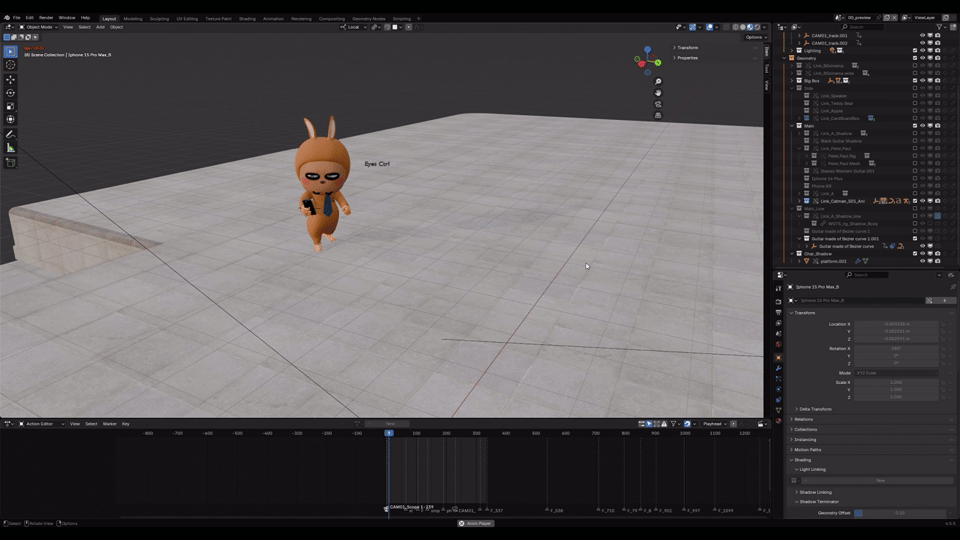Click the pin icon in properties header
Image resolution: width=960 pixels, height=540 pixels.
[953, 287]
